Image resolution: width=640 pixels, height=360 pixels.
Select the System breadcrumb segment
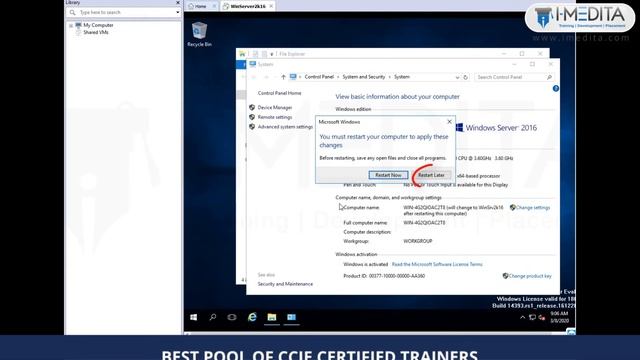click(402, 77)
